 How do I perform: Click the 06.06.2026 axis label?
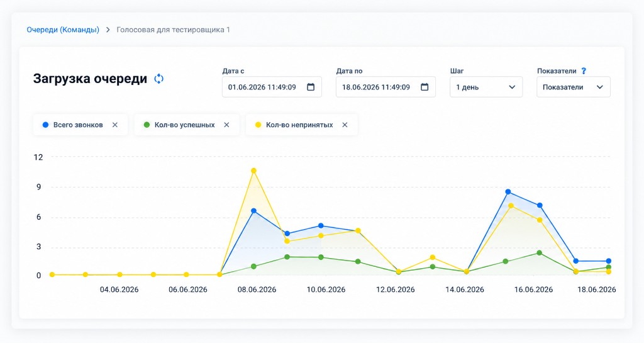(187, 290)
